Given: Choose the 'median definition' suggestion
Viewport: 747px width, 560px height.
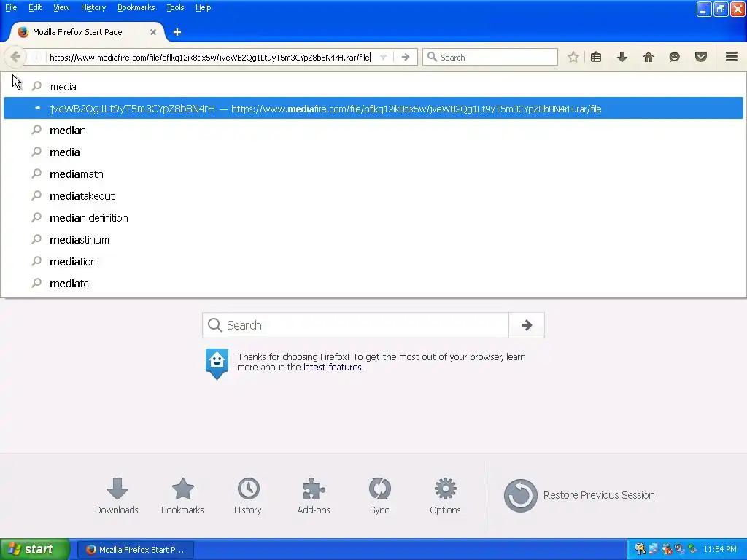Looking at the screenshot, I should point(373,217).
